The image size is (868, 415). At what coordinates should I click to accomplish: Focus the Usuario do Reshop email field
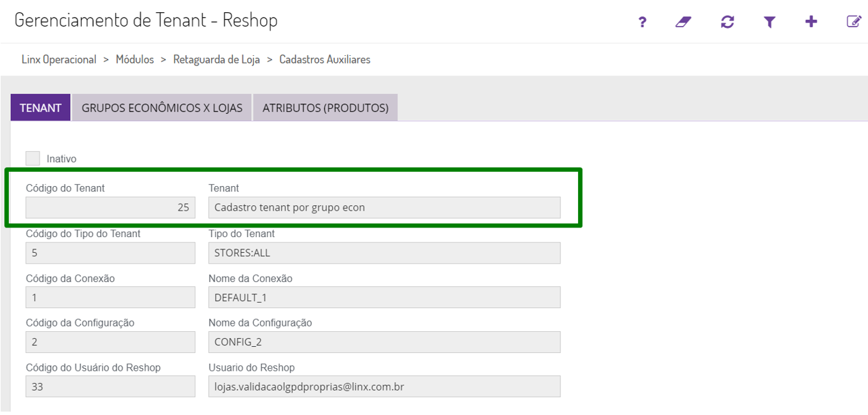tap(384, 386)
